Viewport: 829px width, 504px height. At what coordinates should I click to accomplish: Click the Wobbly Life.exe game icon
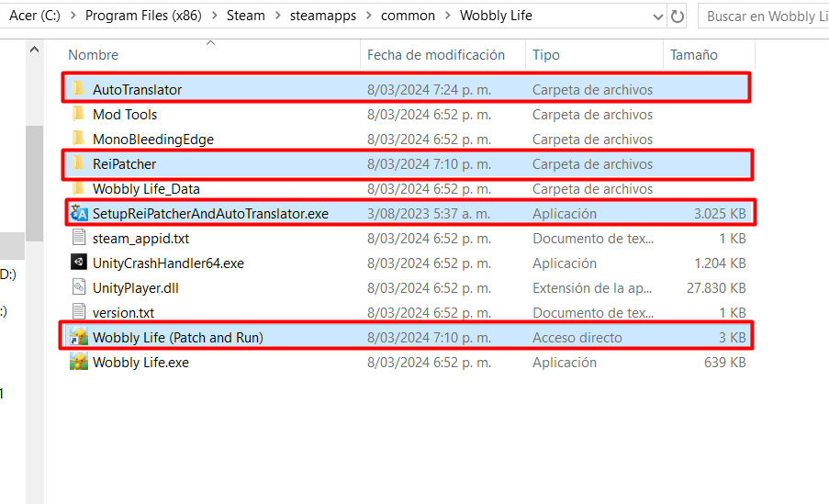[79, 362]
